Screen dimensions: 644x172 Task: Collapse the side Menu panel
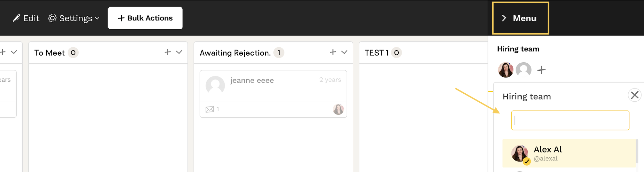click(520, 18)
